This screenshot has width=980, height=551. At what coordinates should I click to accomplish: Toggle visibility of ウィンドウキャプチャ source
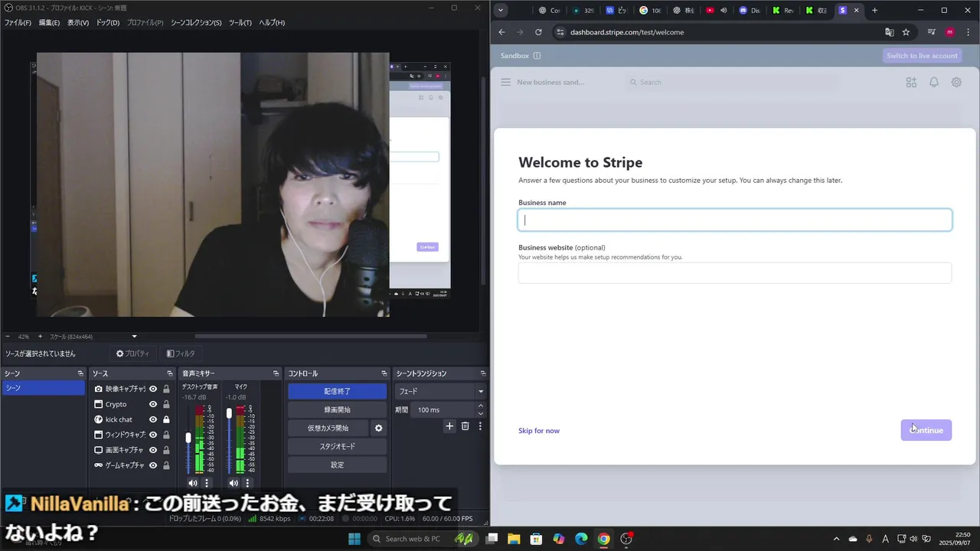click(153, 435)
